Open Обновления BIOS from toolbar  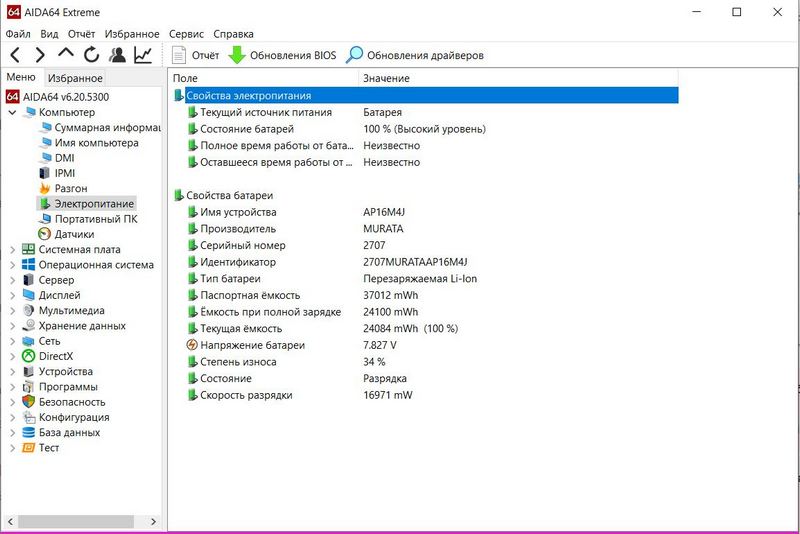pos(283,55)
